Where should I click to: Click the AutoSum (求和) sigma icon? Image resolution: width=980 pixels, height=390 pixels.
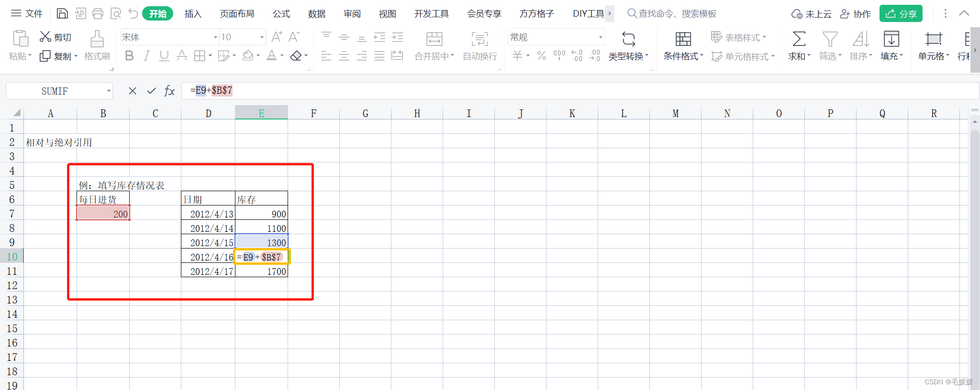pos(799,39)
